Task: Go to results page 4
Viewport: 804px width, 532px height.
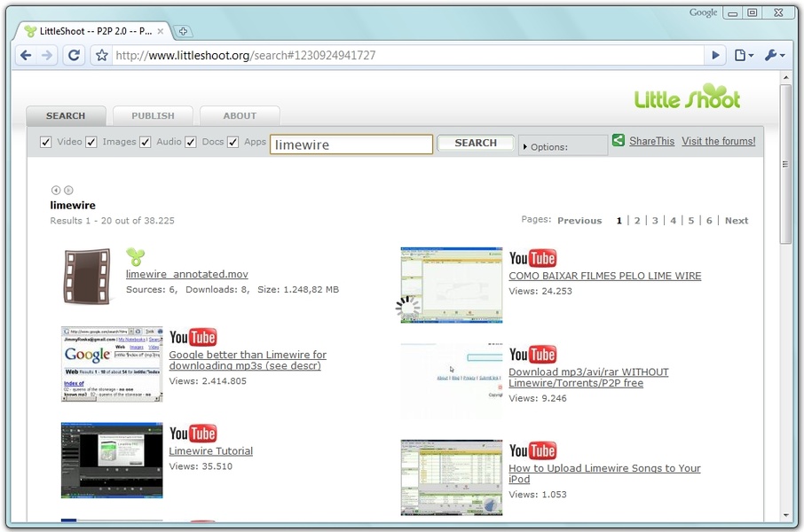Action: (x=674, y=221)
